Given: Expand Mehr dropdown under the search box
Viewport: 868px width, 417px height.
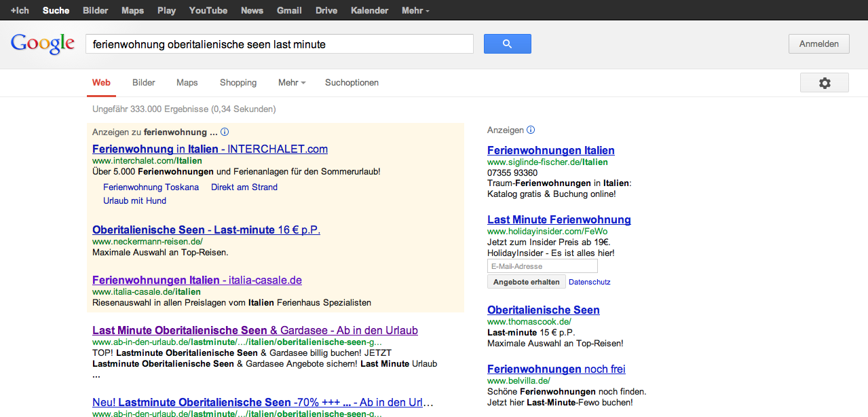Looking at the screenshot, I should click(x=291, y=83).
